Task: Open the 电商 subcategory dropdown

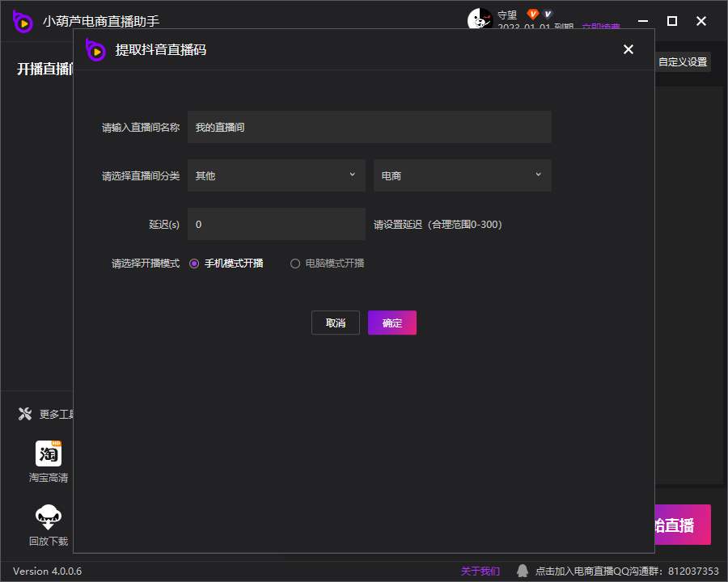Action: click(x=462, y=175)
